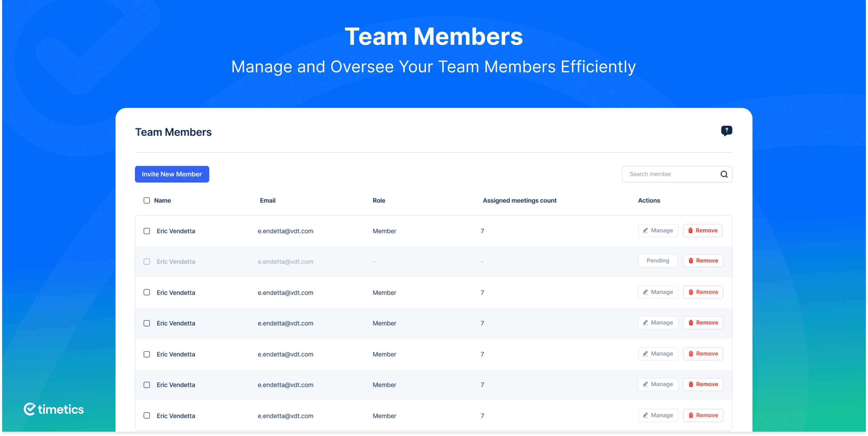Screen dimensions: 868x436
Task: Tick checkbox in row right below pending row
Action: point(147,292)
